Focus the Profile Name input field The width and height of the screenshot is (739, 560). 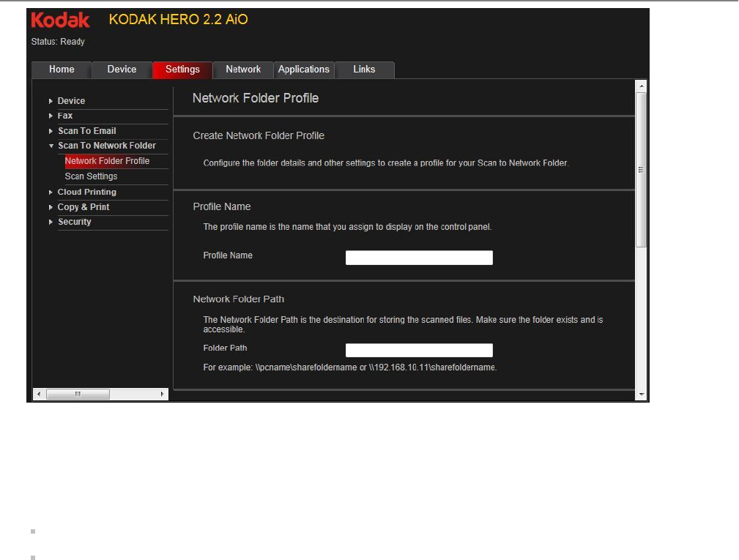(419, 258)
